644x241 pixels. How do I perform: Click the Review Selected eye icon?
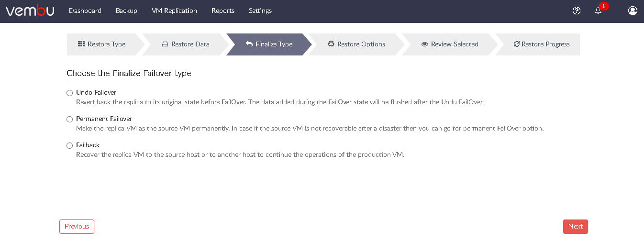(x=425, y=44)
